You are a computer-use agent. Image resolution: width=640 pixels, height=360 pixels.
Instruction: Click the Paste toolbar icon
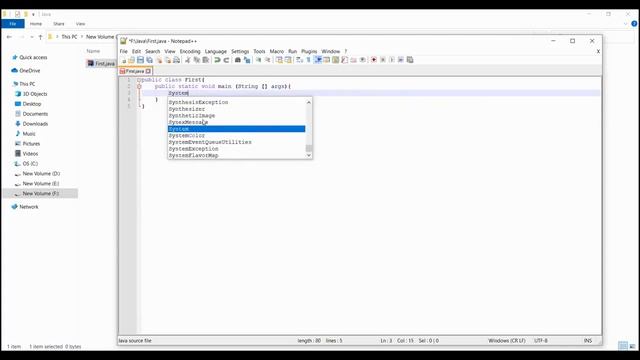pyautogui.click(x=205, y=60)
